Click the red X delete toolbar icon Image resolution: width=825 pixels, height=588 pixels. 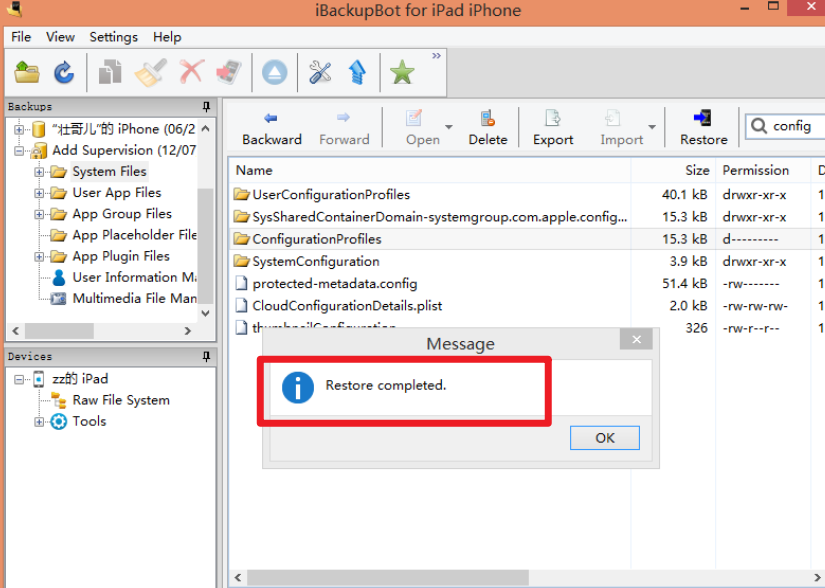[x=192, y=72]
